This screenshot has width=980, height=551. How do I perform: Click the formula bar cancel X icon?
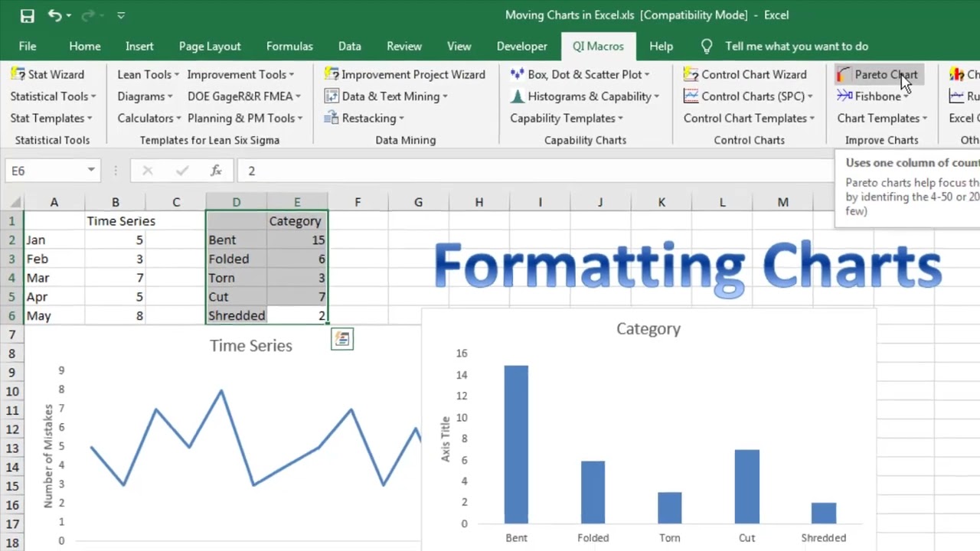pos(148,171)
